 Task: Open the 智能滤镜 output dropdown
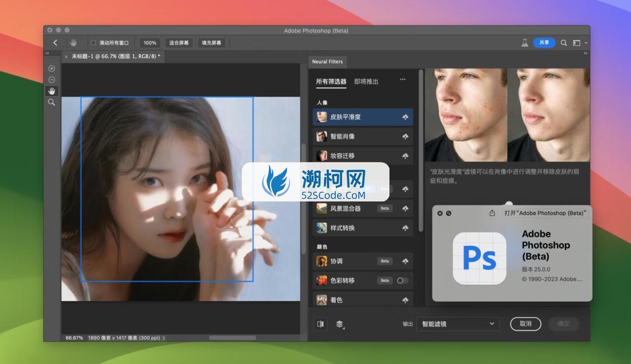pos(458,324)
